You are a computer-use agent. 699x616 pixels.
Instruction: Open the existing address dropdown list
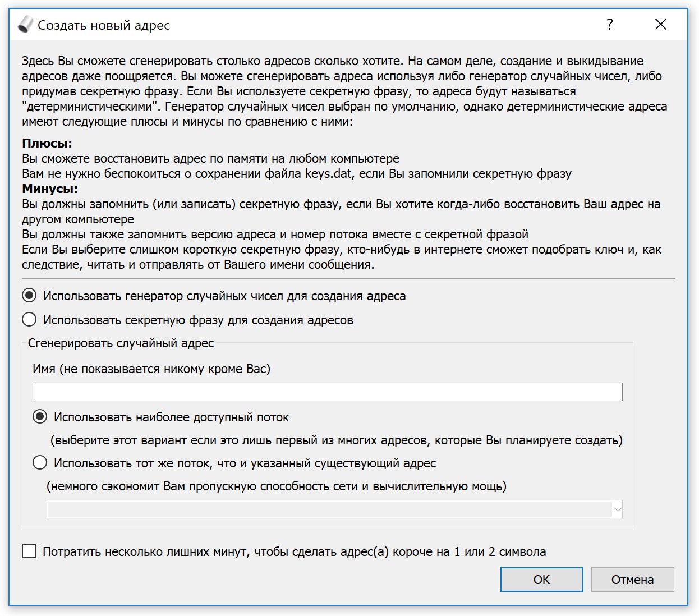[x=334, y=509]
